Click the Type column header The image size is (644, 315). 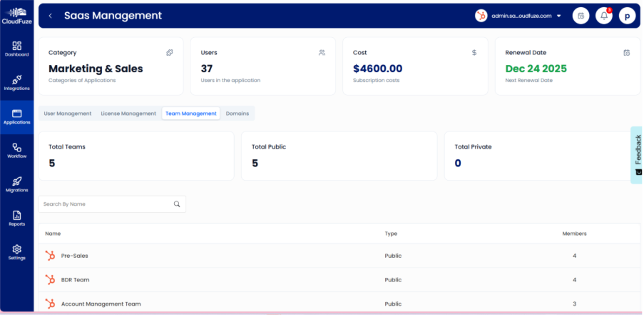click(391, 234)
